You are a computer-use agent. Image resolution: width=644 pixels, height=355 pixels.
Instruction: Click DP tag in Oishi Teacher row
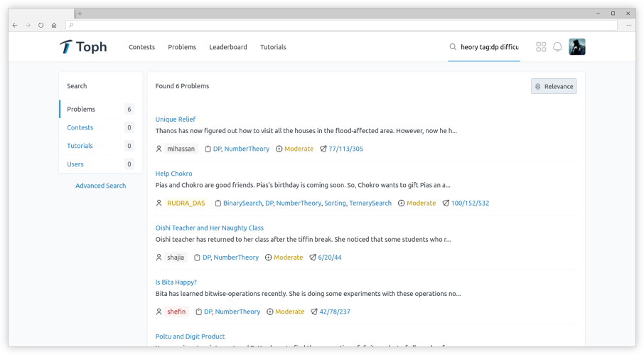[x=206, y=258]
